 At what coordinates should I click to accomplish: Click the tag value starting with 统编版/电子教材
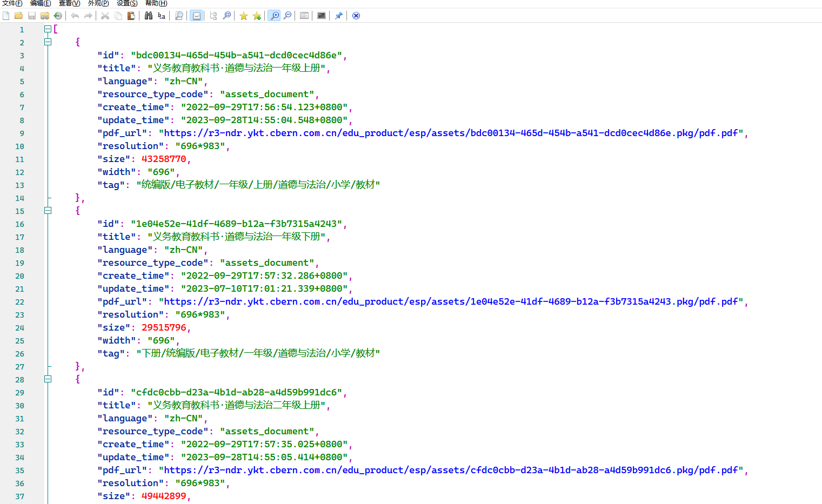tap(258, 185)
